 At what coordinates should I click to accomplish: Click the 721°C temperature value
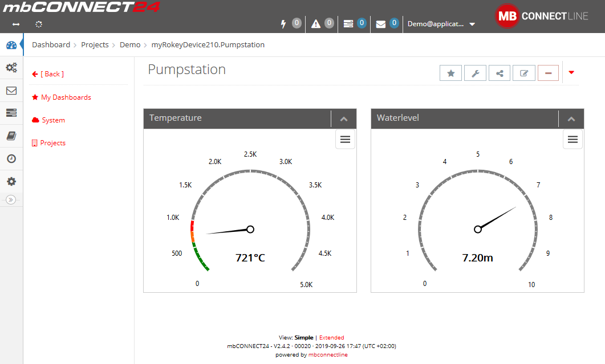(x=250, y=257)
